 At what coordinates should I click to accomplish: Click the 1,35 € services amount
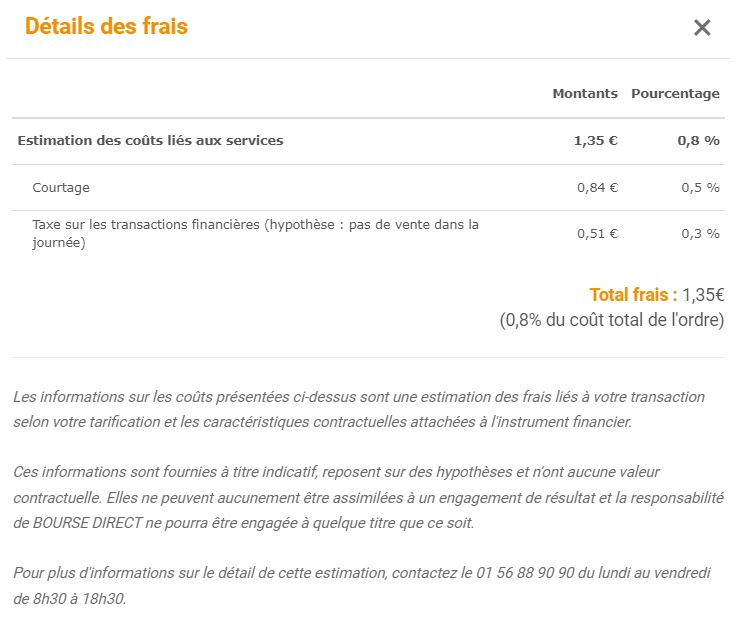coord(595,140)
